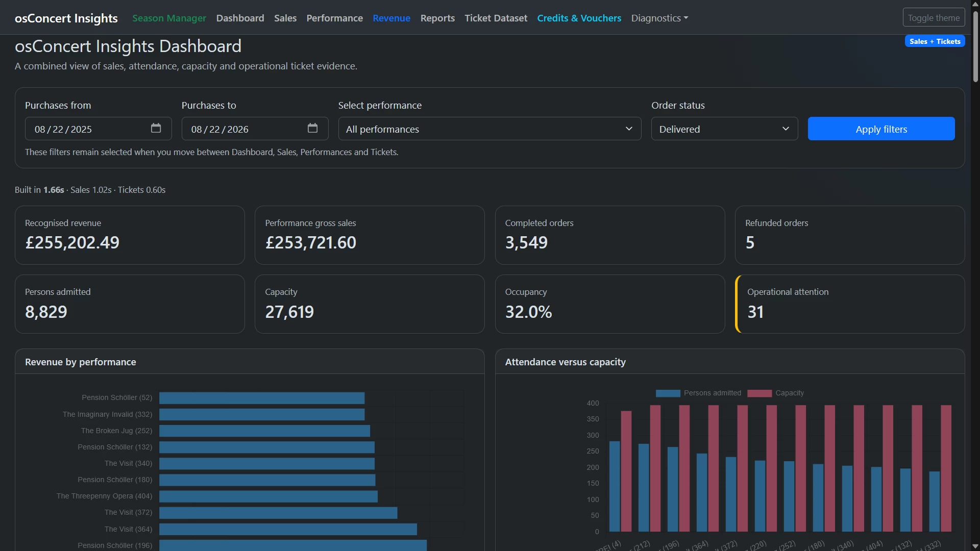This screenshot has height=551, width=980.
Task: Click the Apply filters button
Action: click(x=881, y=129)
